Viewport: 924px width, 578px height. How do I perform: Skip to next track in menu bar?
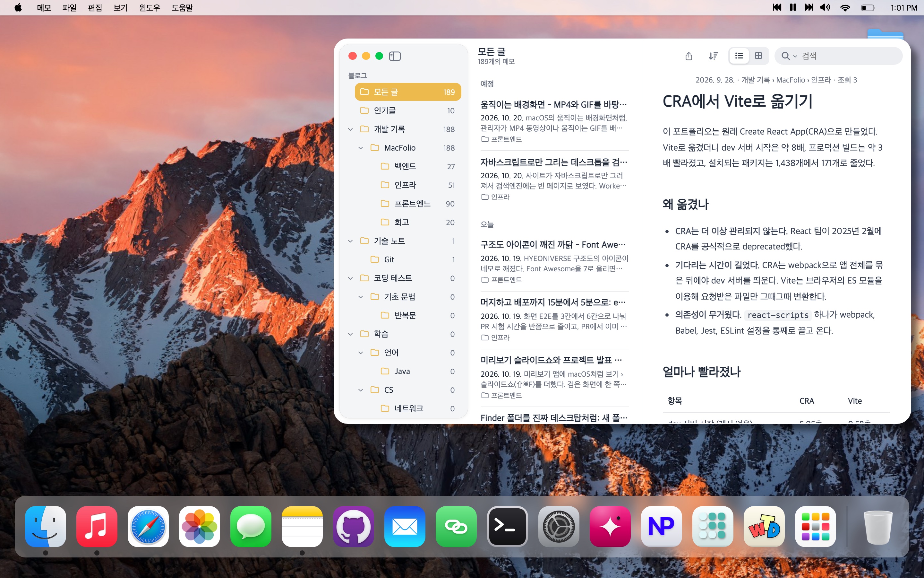[x=809, y=8]
